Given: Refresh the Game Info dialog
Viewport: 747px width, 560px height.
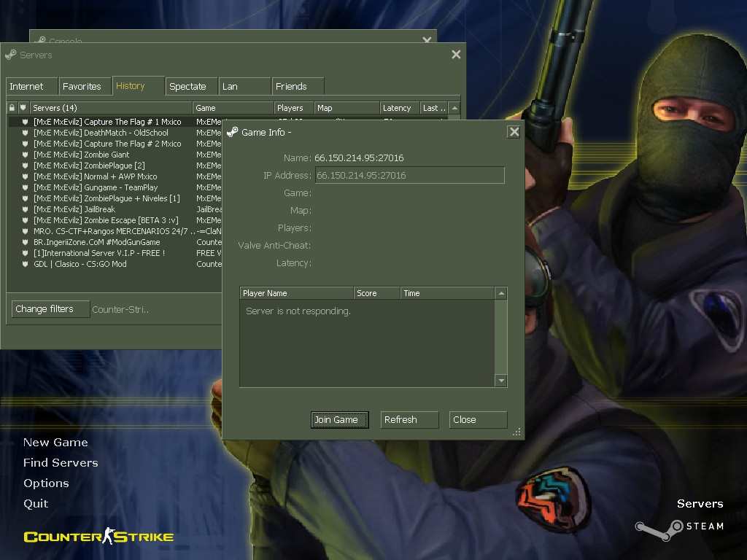Looking at the screenshot, I should (x=410, y=419).
